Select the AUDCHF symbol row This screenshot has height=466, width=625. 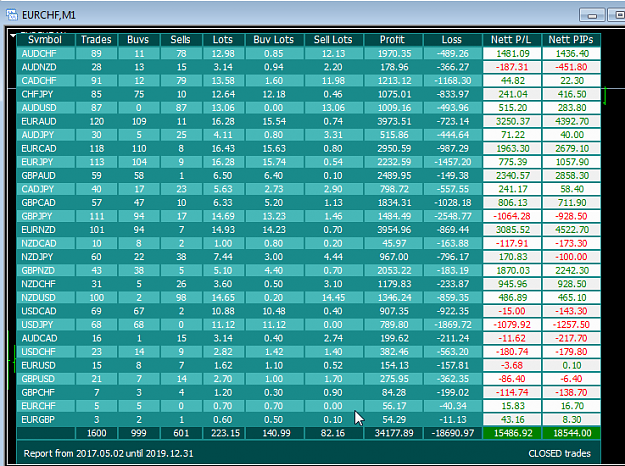(309, 53)
